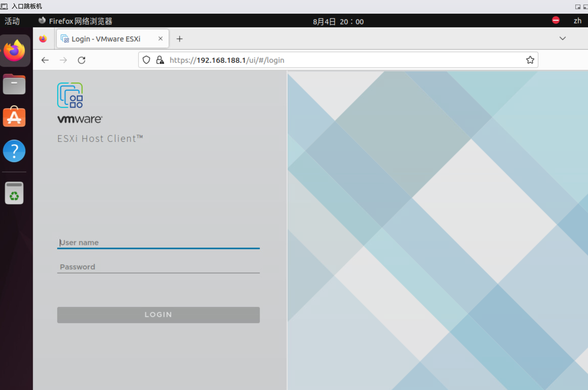The image size is (588, 390).
Task: Bookmark this page with the star
Action: 530,60
